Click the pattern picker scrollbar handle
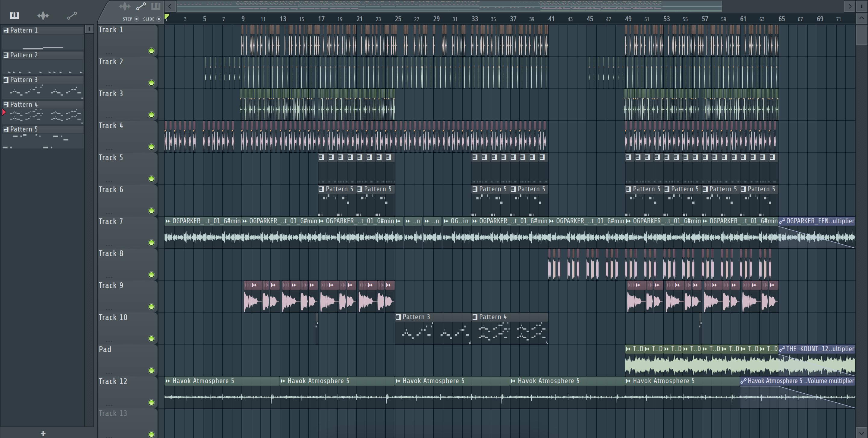 (89, 29)
